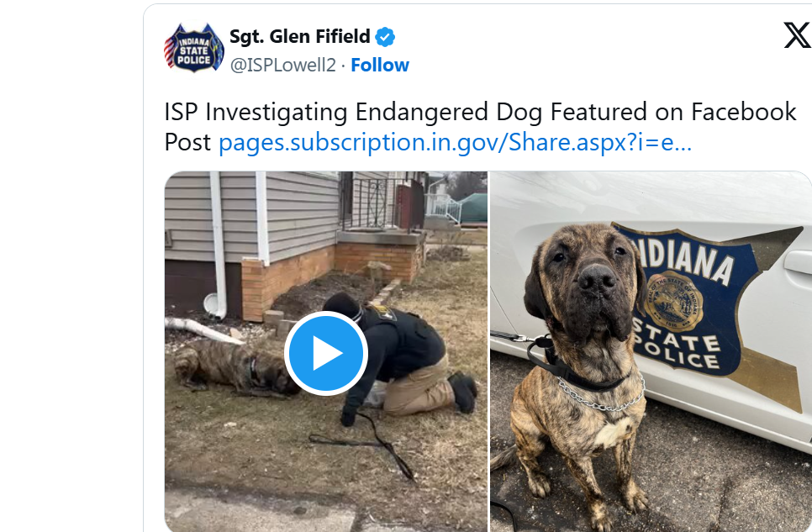Follow the @ISPLowell2 account
The width and height of the screenshot is (812, 532).
[x=380, y=66]
